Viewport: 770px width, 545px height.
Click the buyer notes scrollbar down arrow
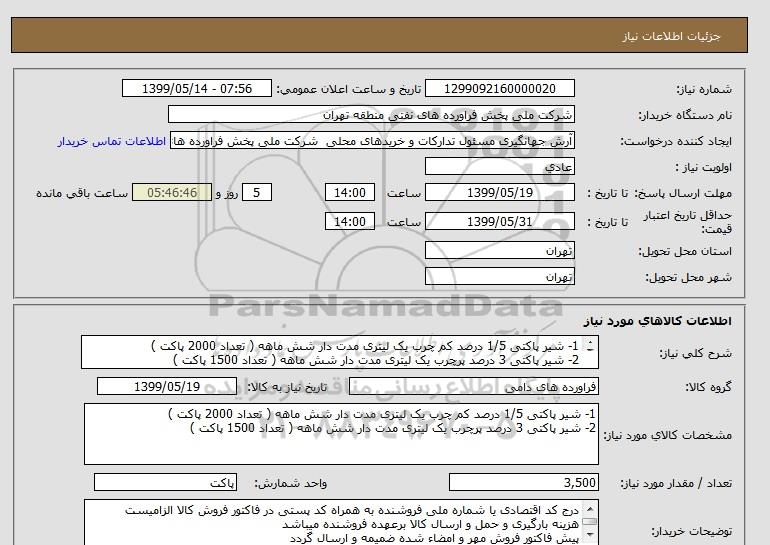click(x=590, y=534)
